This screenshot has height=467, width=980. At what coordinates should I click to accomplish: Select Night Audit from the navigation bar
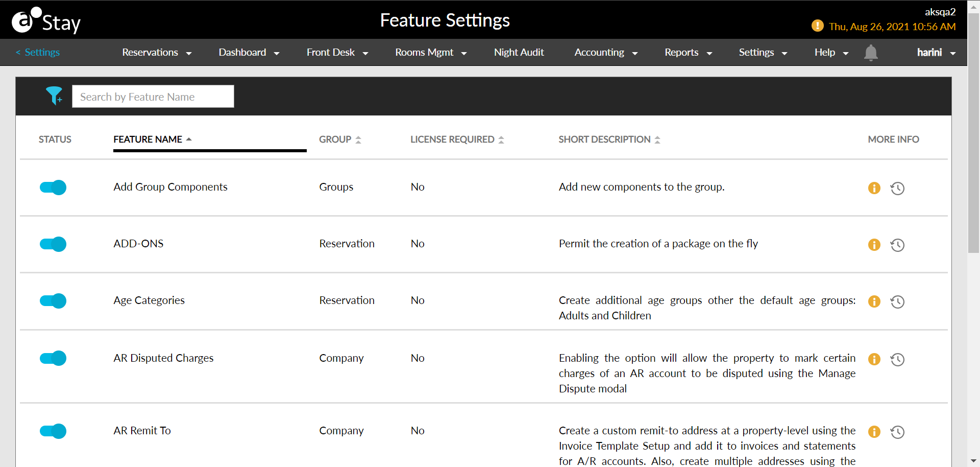519,52
